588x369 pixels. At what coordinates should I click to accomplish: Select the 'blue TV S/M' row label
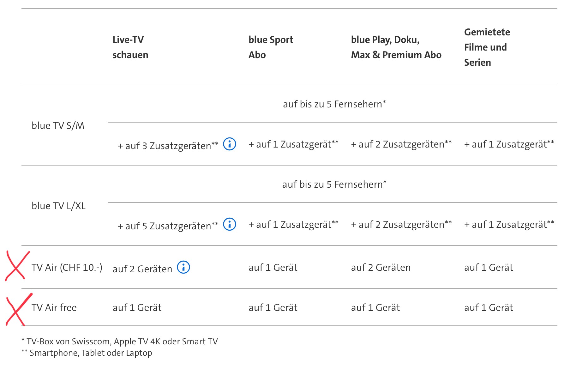coord(58,125)
